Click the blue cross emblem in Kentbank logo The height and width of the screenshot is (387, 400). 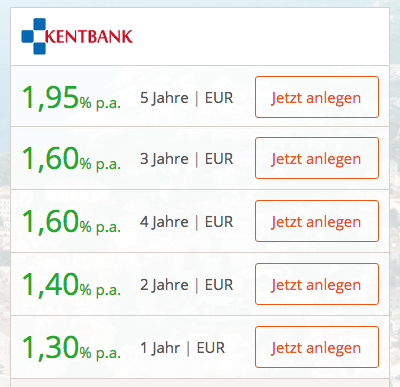pyautogui.click(x=34, y=36)
